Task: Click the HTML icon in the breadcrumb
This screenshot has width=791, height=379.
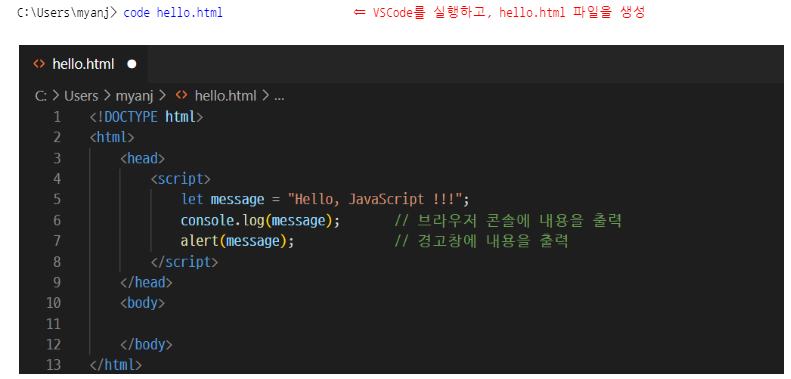Action: (x=181, y=95)
